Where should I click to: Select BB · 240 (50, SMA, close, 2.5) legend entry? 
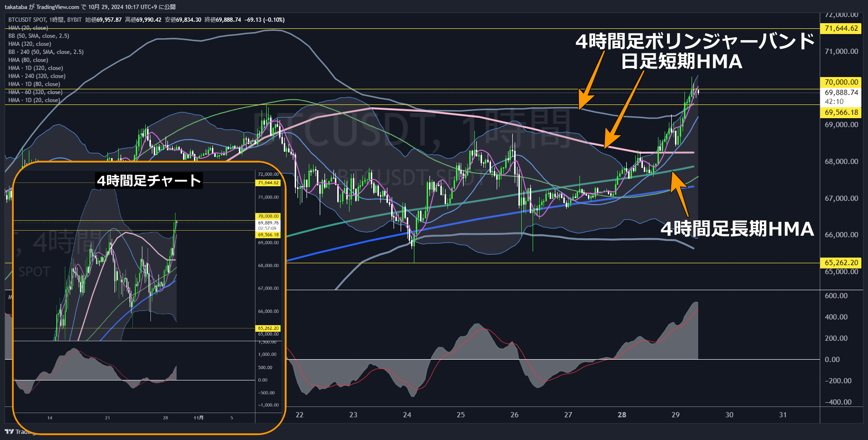[x=46, y=52]
